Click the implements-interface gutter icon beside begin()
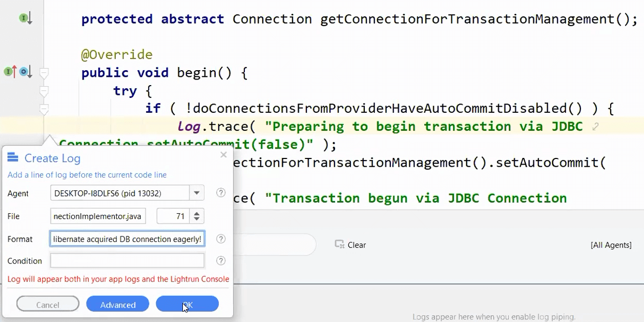The width and height of the screenshot is (644, 322). click(10, 72)
